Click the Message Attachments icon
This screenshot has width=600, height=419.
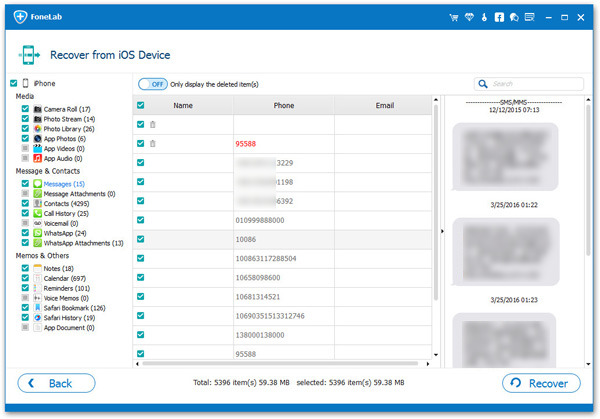click(38, 194)
